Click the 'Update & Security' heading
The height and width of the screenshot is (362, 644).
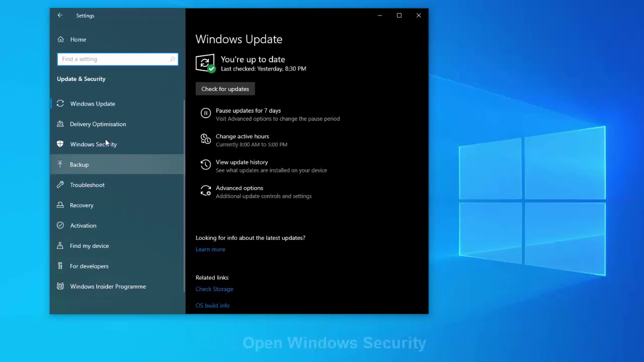point(81,79)
